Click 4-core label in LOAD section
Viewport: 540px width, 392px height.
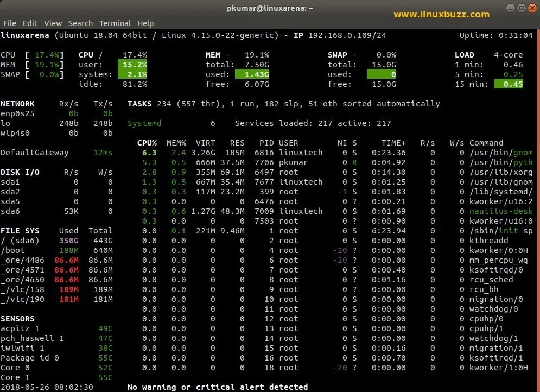tap(509, 55)
